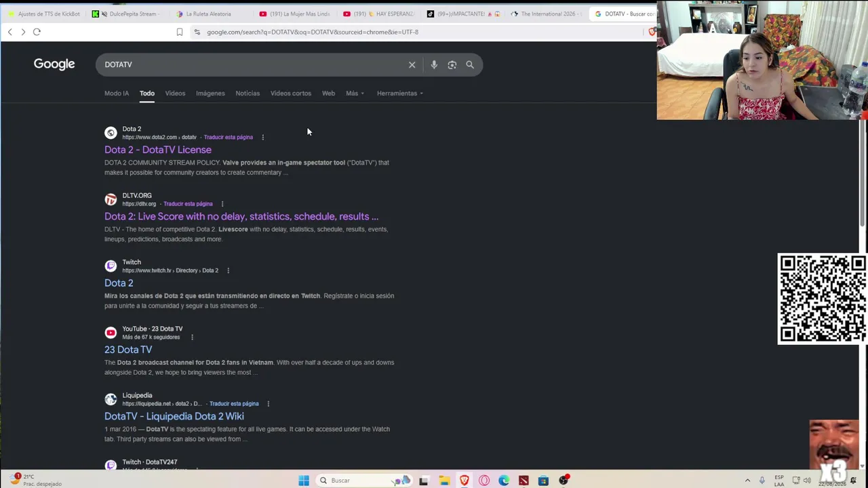Open Microsoft Edge from the taskbar

pyautogui.click(x=504, y=481)
